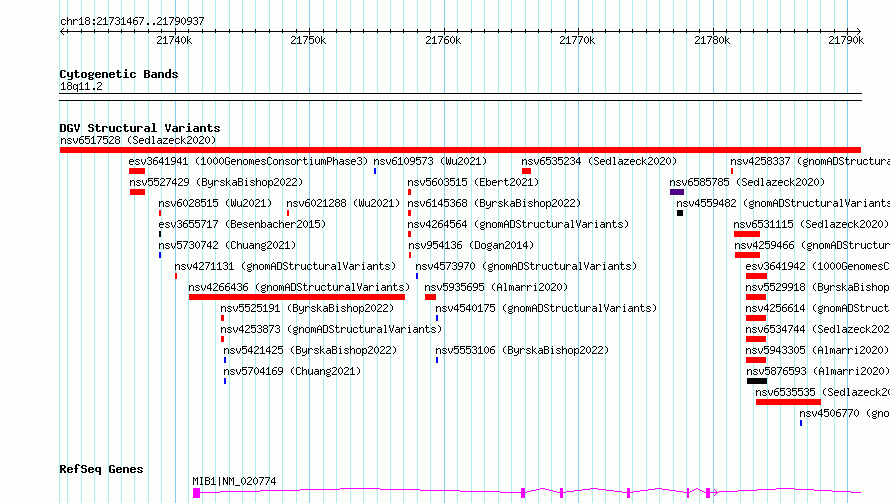This screenshot has width=890, height=503.
Task: Click the 21750k ruler tick label
Action: (308, 40)
